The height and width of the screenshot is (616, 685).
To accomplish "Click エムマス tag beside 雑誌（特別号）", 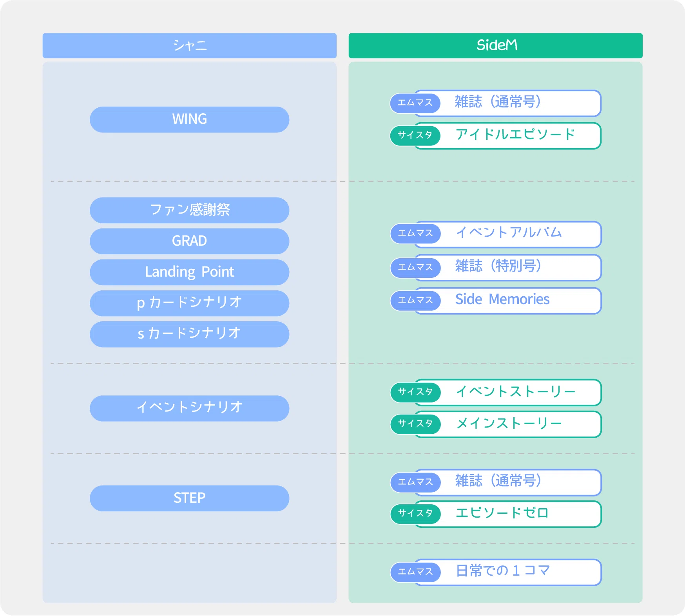I will point(415,267).
